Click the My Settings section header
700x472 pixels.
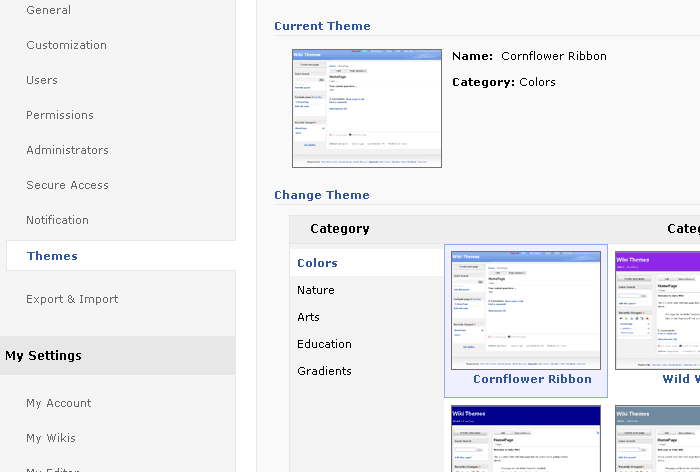(43, 355)
